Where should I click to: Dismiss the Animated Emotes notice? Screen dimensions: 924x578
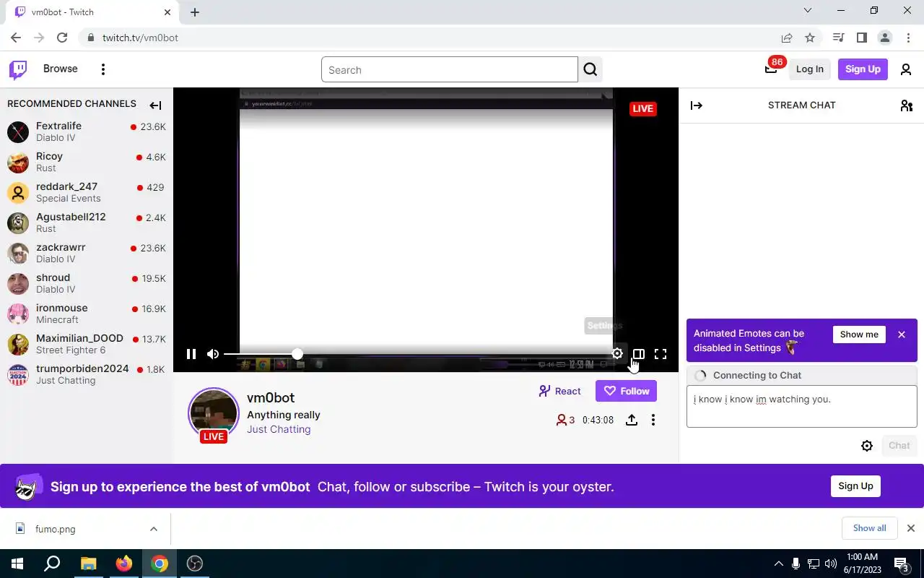tap(902, 335)
